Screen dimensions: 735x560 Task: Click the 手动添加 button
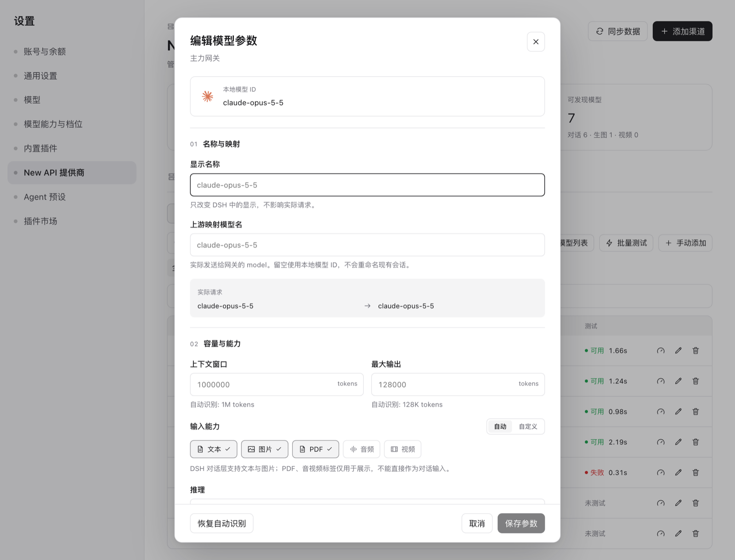685,243
